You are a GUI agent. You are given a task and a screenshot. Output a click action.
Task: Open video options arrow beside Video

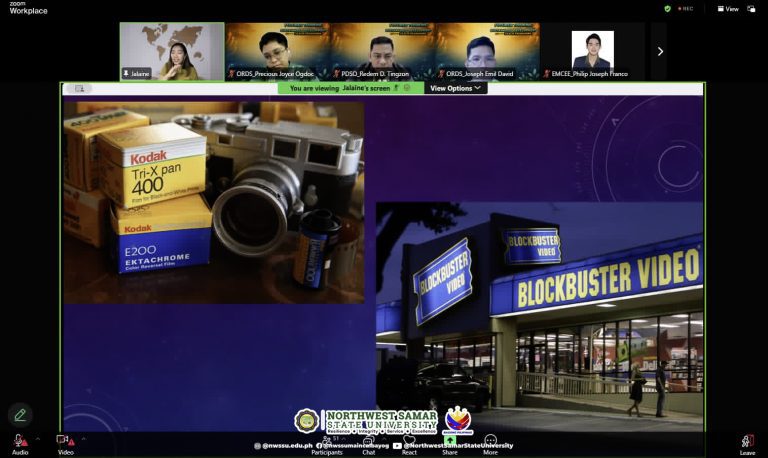click(83, 439)
